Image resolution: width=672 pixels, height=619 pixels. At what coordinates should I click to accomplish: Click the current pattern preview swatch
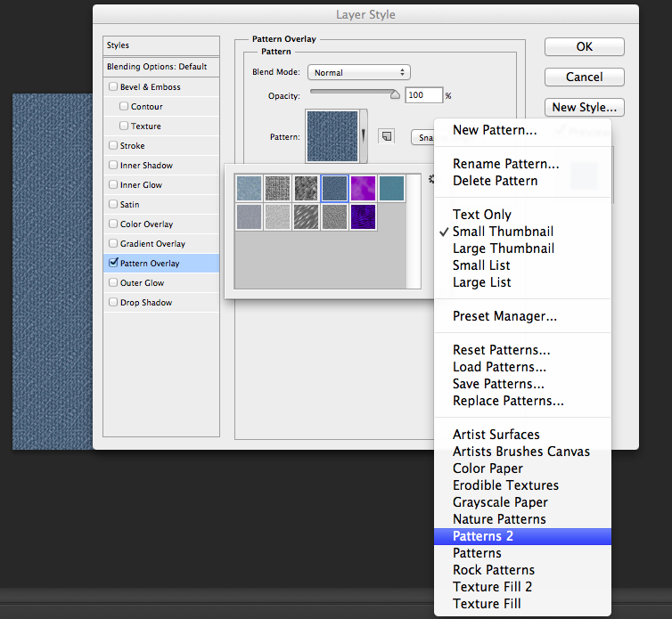coord(332,136)
